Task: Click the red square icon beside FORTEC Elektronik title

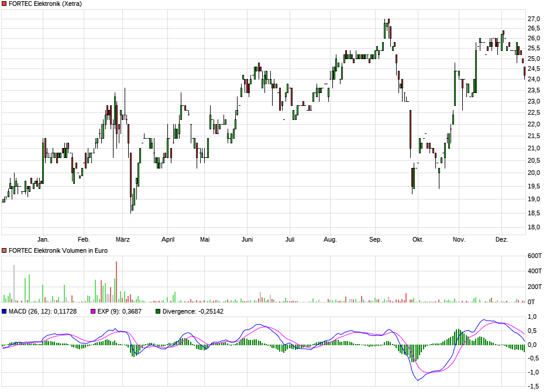Action: pos(4,4)
